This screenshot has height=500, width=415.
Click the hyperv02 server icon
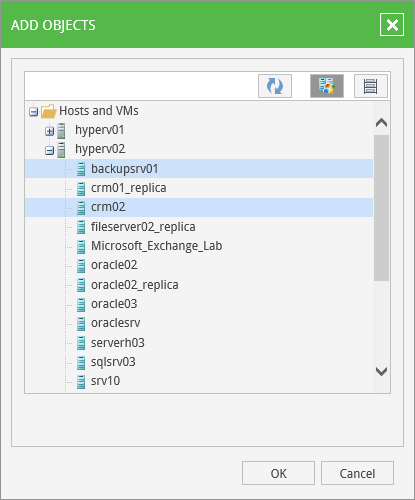click(61, 150)
